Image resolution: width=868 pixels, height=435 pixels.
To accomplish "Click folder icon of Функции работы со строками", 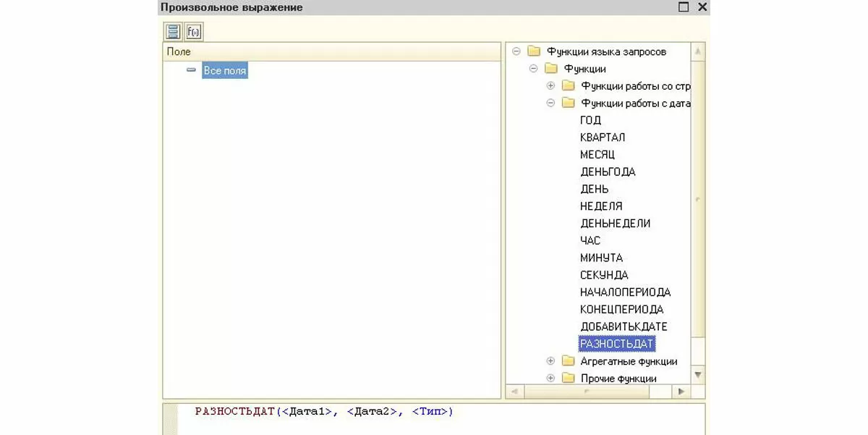I will point(569,86).
